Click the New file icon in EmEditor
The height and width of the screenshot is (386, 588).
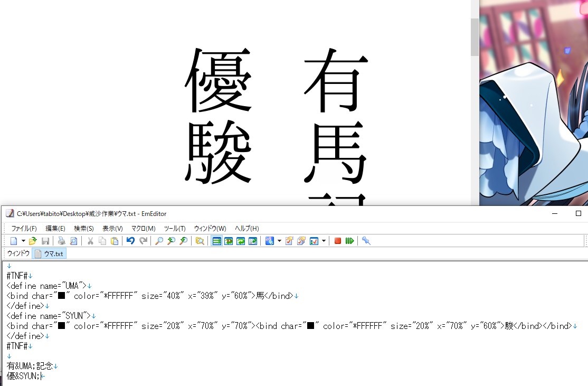tap(14, 241)
